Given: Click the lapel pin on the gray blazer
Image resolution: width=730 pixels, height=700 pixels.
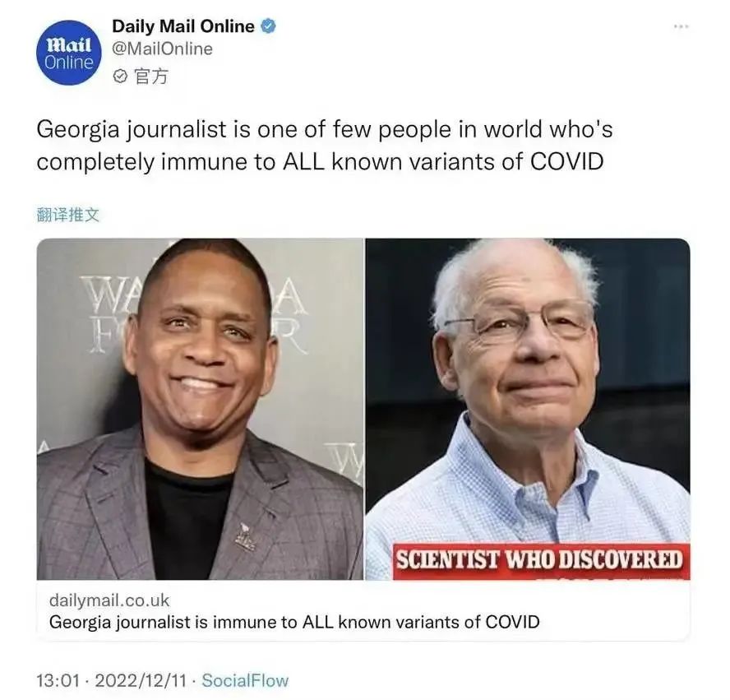Looking at the screenshot, I should pyautogui.click(x=245, y=537).
